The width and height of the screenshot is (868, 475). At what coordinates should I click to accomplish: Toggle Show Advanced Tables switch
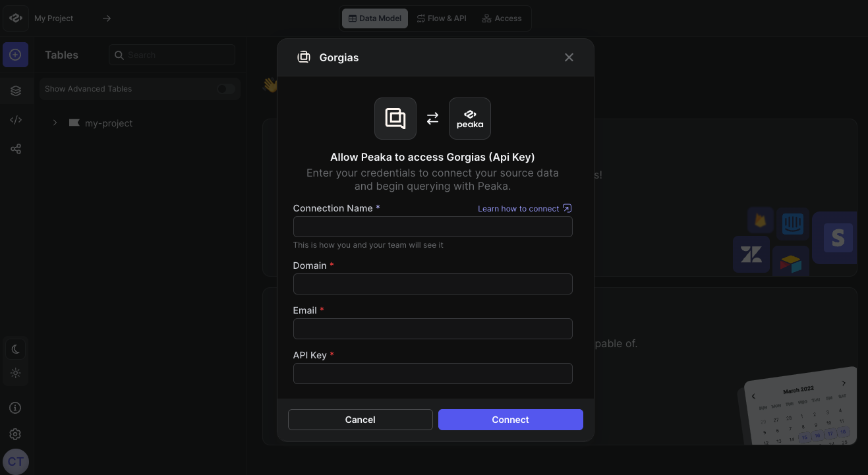[x=225, y=89]
